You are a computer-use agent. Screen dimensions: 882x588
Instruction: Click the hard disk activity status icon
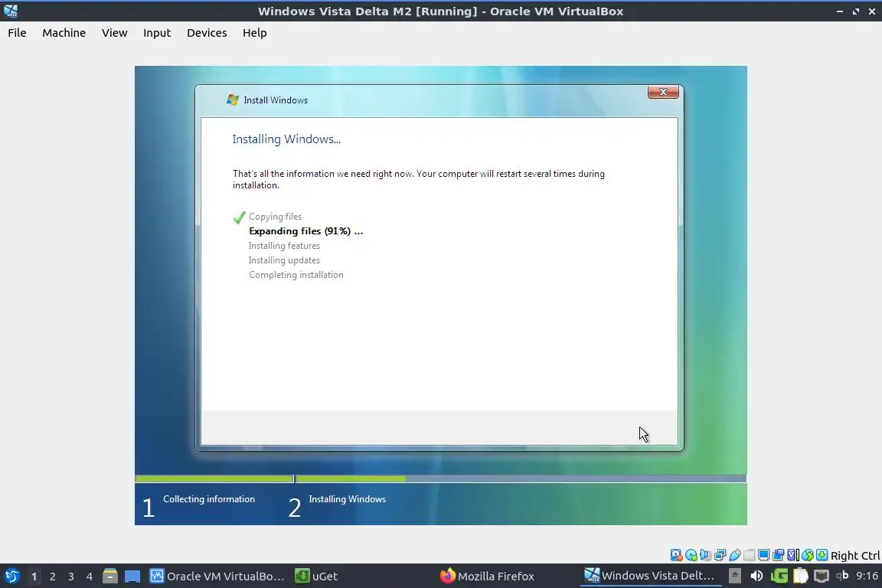coord(676,555)
